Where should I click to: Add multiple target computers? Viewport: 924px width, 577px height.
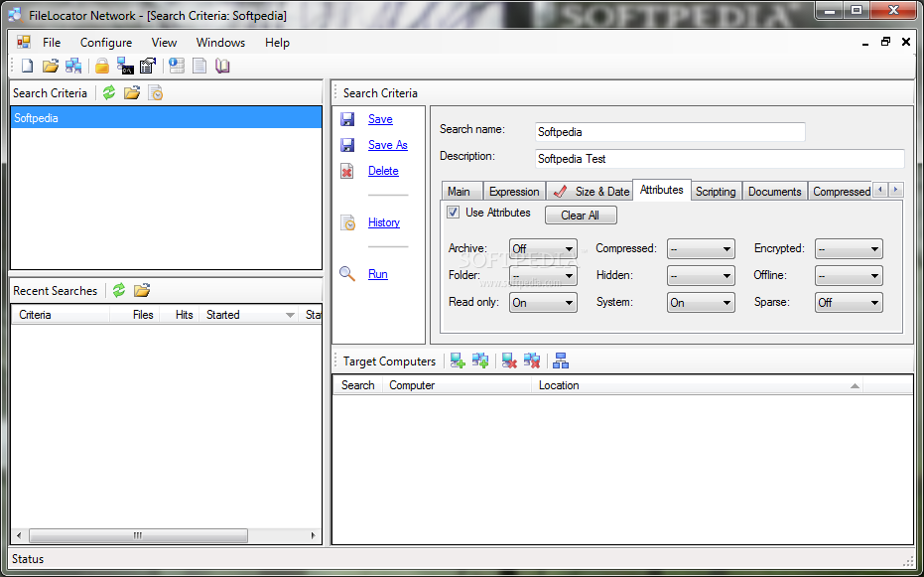point(480,361)
